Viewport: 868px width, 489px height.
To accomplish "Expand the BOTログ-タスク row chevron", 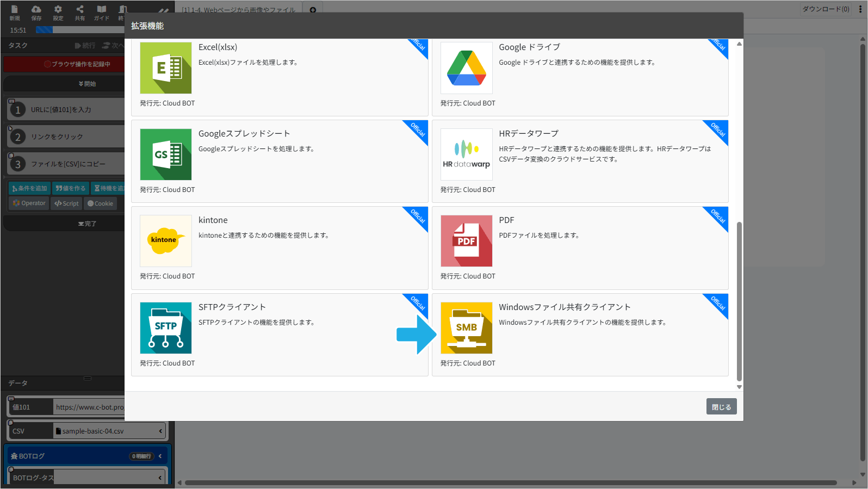I will (160, 478).
